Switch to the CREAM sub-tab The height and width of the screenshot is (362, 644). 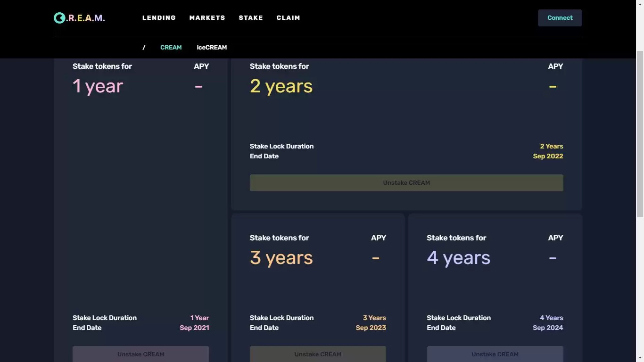(x=171, y=48)
